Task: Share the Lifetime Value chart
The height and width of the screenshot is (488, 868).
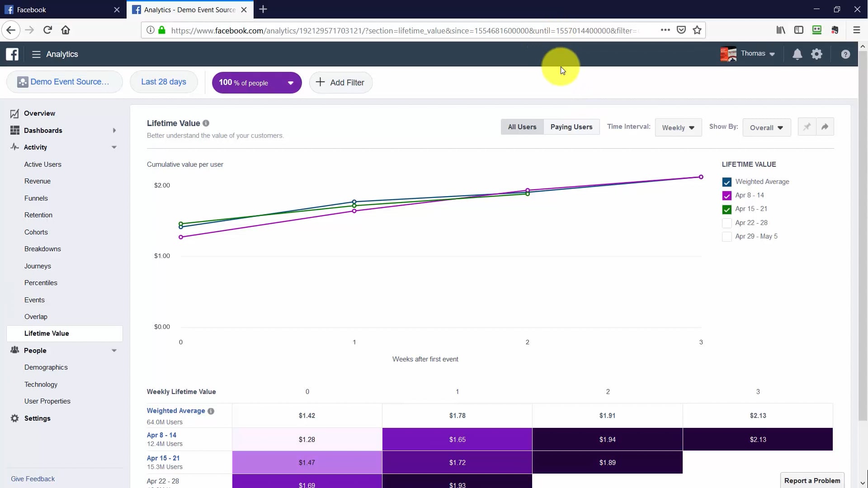Action: [x=825, y=127]
